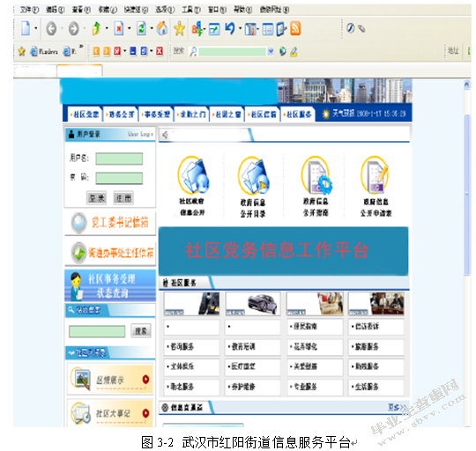Expand the refresh icon dropdown arrow
476x451 pixels.
[x=152, y=28]
